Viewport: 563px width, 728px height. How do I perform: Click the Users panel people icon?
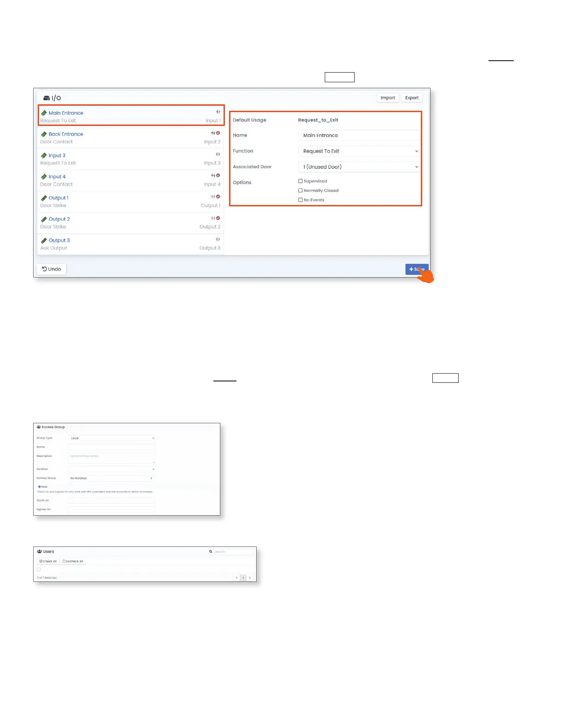coord(40,552)
